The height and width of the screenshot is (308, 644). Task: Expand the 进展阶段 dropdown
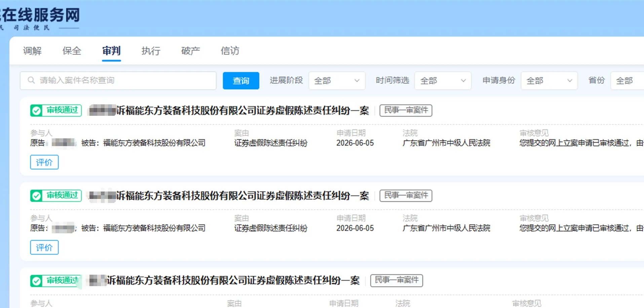(337, 80)
